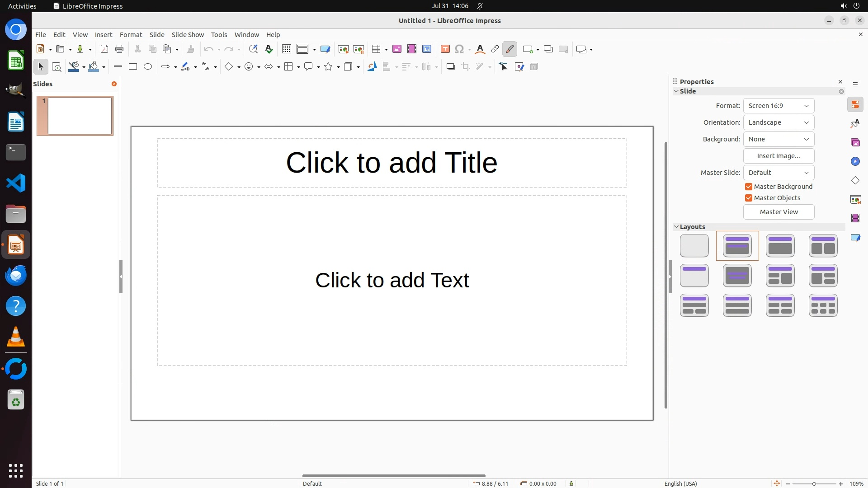
Task: Click the Master View button
Action: (778, 212)
